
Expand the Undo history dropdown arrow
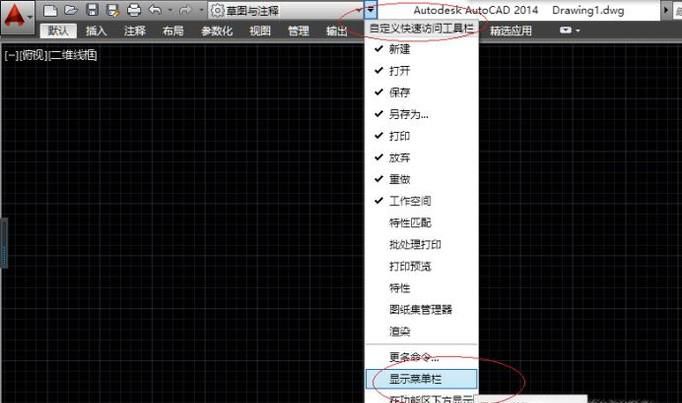(x=170, y=10)
